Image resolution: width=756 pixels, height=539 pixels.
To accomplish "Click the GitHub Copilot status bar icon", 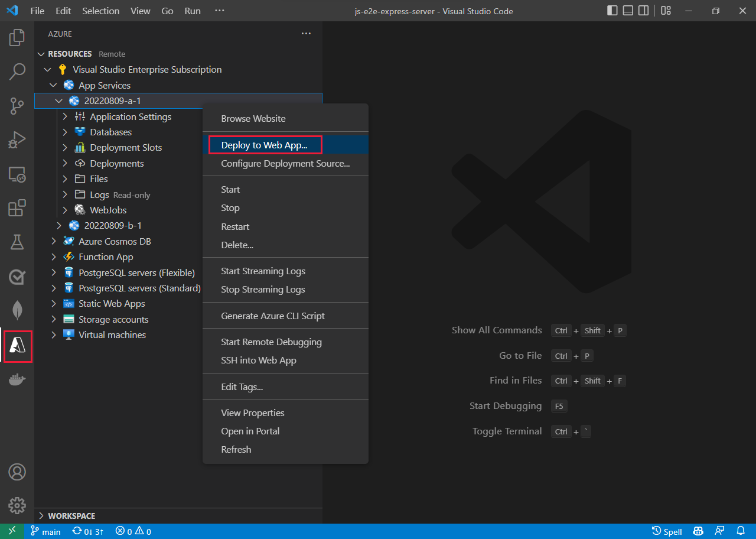I will [x=698, y=531].
